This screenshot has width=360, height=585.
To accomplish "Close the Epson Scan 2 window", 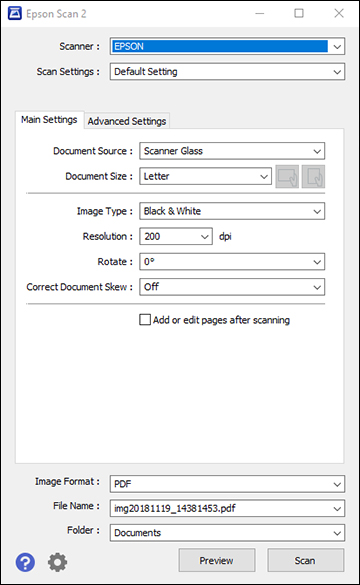I will [339, 13].
